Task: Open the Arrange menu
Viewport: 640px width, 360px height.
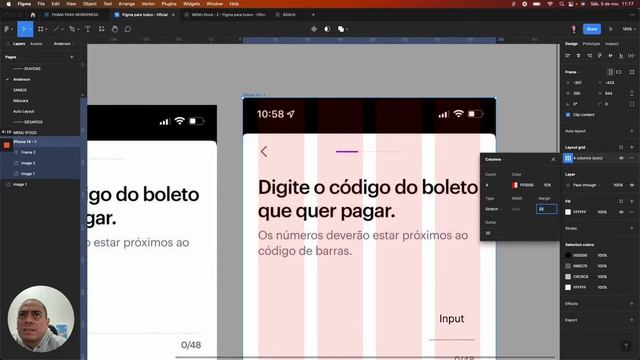Action: [127, 4]
